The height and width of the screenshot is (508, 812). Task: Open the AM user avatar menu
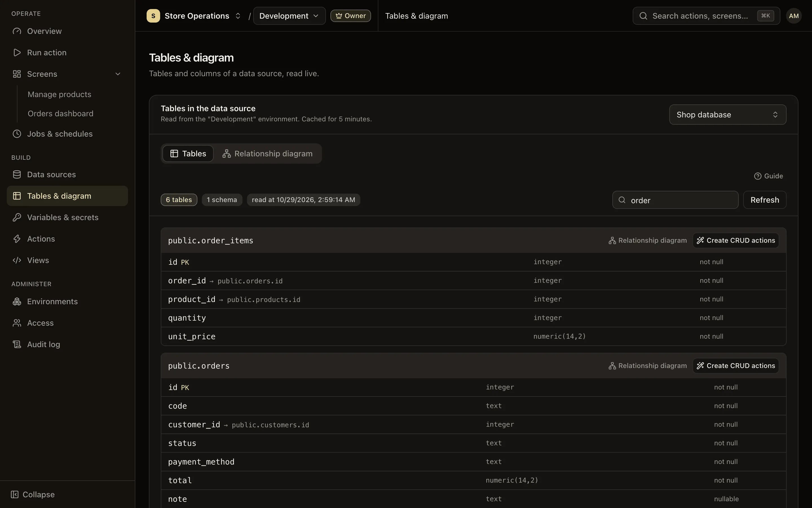coord(794,16)
